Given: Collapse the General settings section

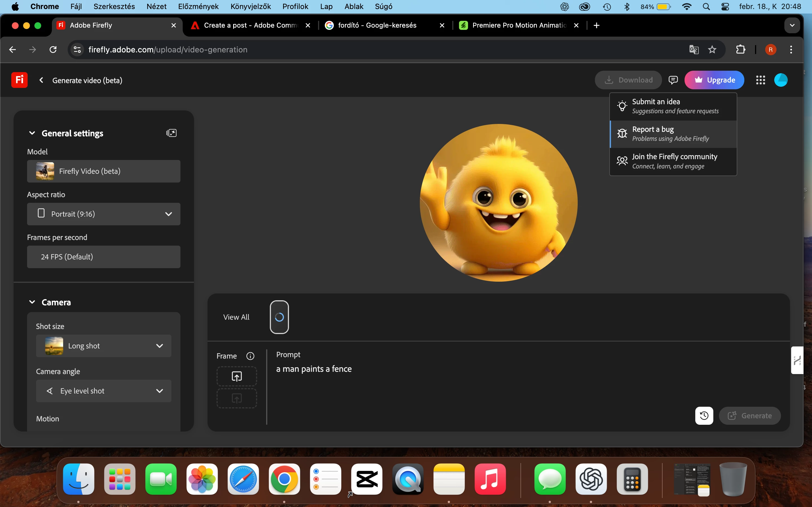Looking at the screenshot, I should pos(32,133).
